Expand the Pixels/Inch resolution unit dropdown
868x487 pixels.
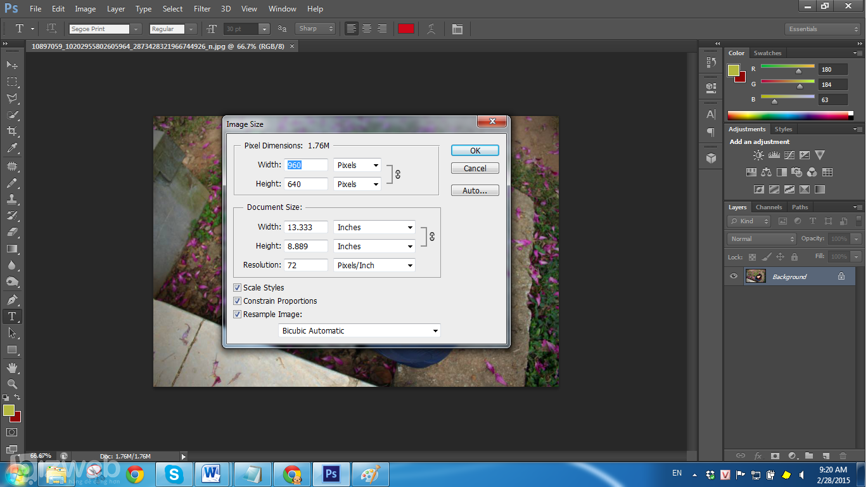click(374, 266)
